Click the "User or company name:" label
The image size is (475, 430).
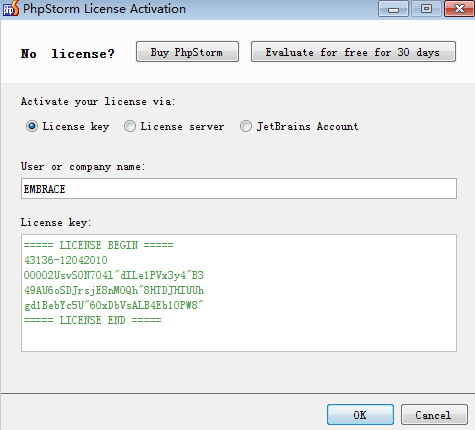(x=83, y=166)
